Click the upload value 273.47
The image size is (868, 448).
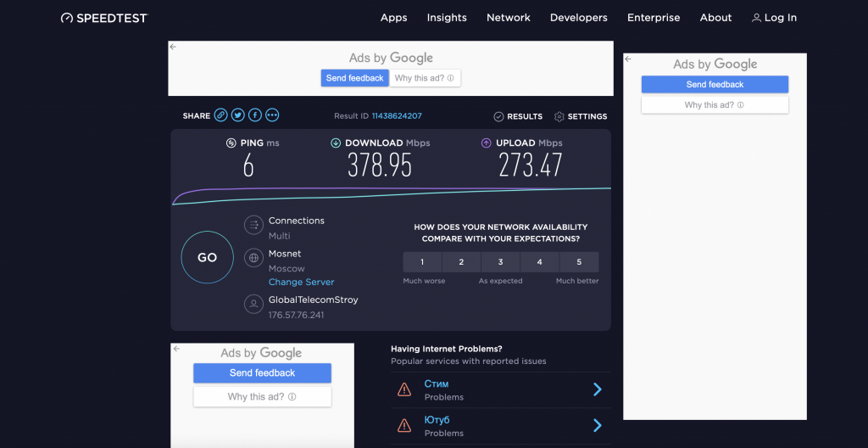tap(531, 165)
